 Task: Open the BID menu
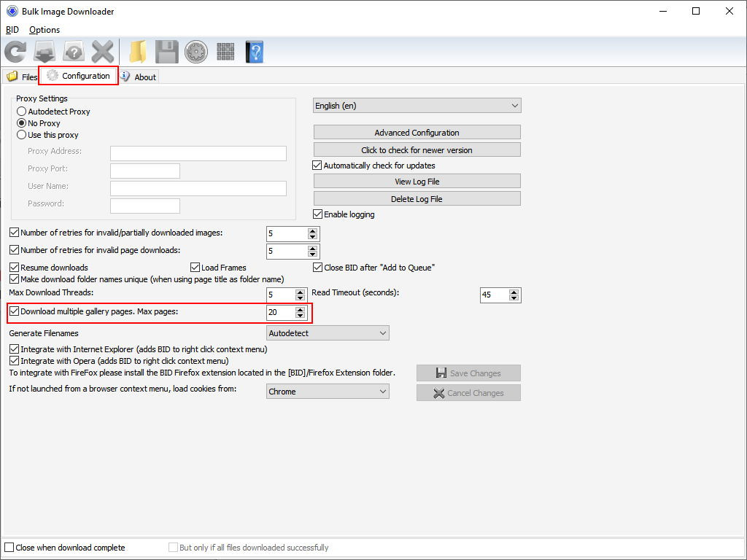[12, 29]
